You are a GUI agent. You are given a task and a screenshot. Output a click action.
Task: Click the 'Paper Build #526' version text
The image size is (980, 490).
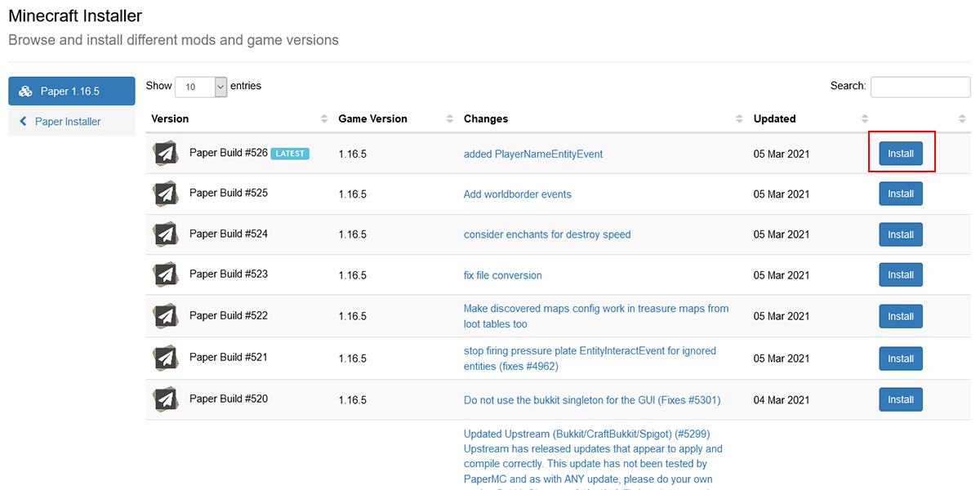pyautogui.click(x=229, y=153)
